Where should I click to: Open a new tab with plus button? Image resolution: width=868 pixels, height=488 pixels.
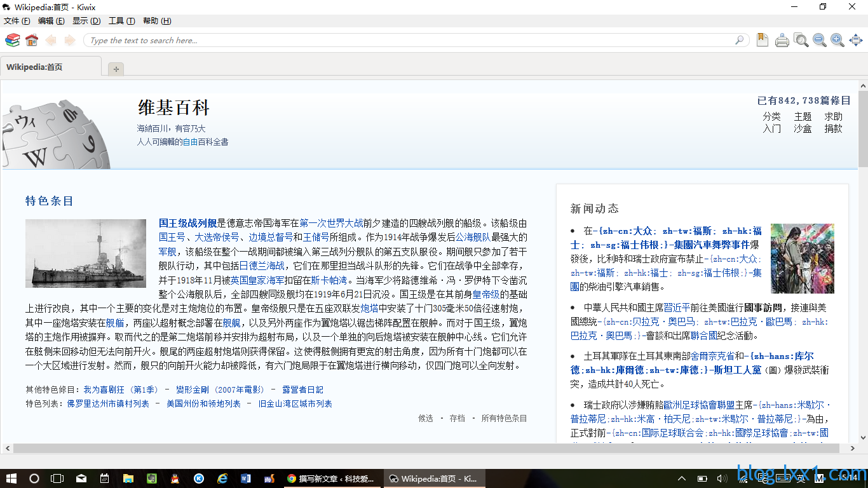pos(116,69)
